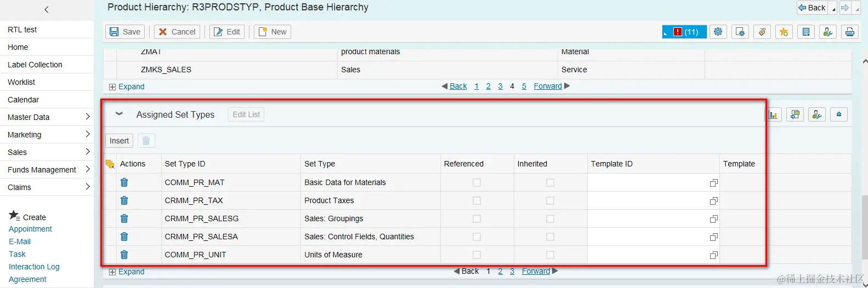Open Template ID value help for Units of Measure row

click(713, 255)
